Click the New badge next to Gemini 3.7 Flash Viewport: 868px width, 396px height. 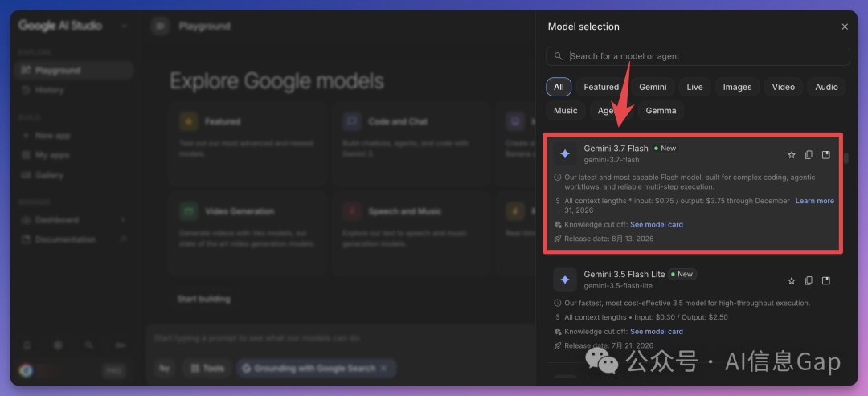coord(665,149)
